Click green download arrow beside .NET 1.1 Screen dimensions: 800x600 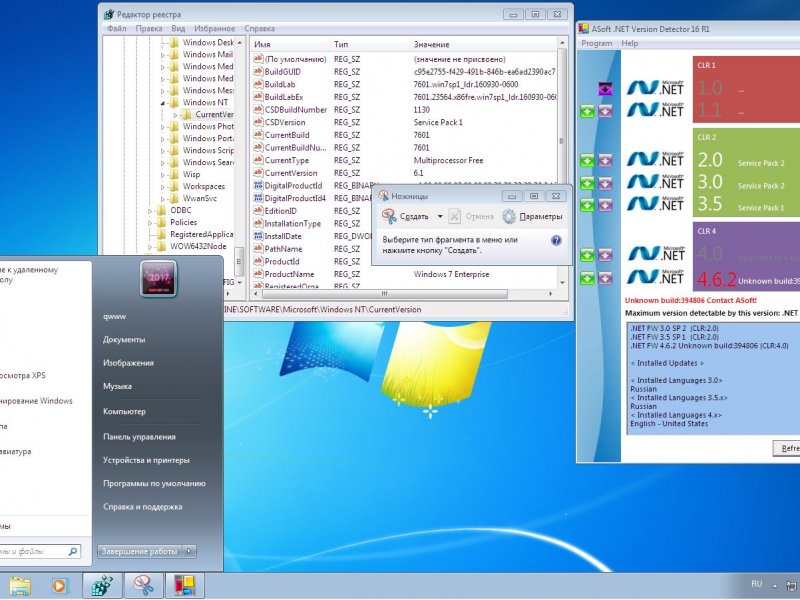[587, 111]
